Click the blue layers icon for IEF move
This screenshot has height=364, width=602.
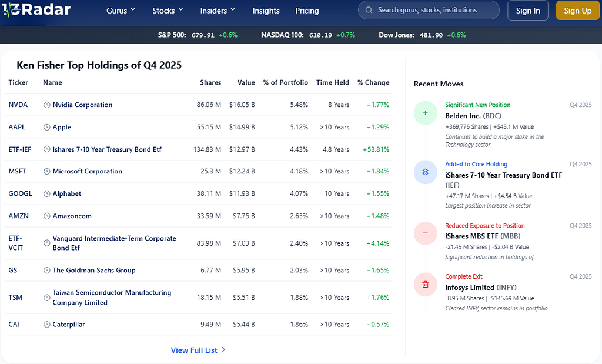pos(426,172)
